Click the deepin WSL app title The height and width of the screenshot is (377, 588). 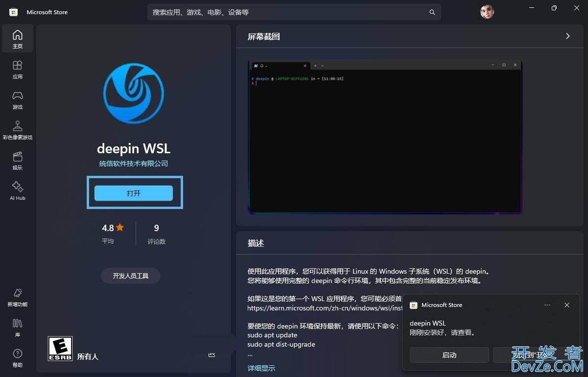click(x=134, y=148)
